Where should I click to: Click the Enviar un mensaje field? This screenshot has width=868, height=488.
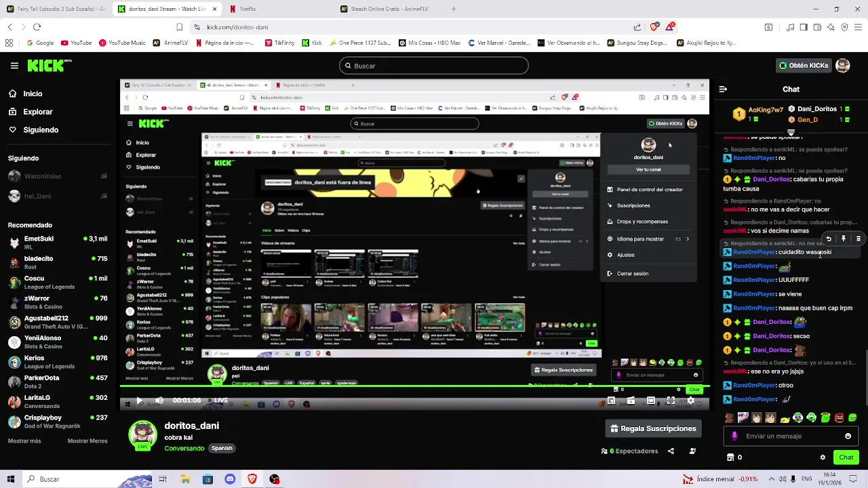coord(791,436)
